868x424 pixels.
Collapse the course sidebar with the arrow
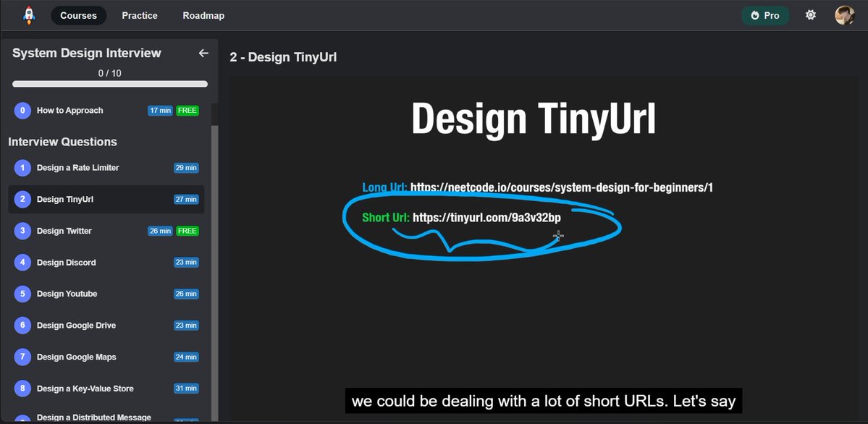[203, 52]
